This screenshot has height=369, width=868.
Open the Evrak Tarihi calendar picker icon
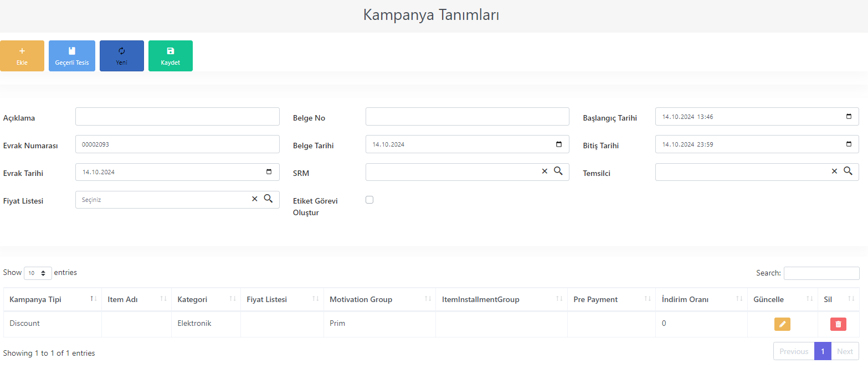[x=269, y=172]
